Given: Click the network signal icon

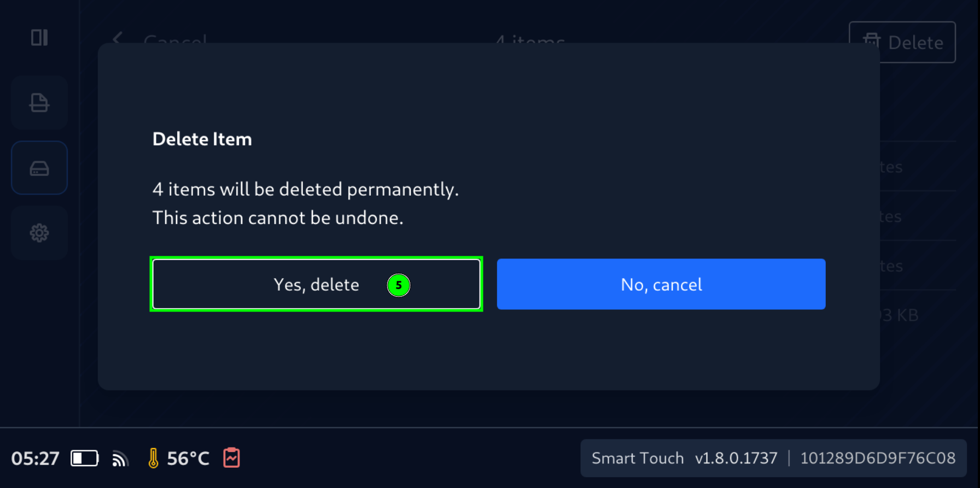Looking at the screenshot, I should [120, 458].
